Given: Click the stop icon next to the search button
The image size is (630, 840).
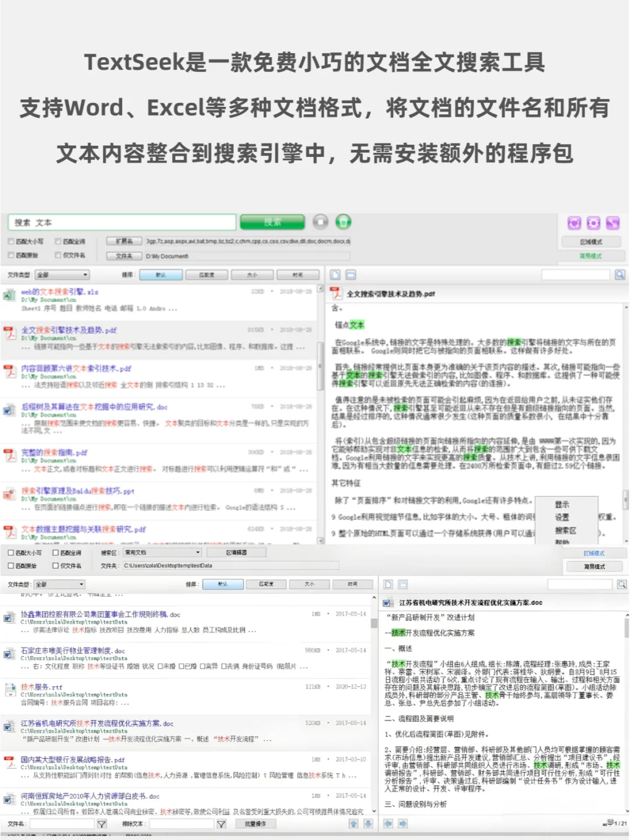Looking at the screenshot, I should click(x=320, y=222).
